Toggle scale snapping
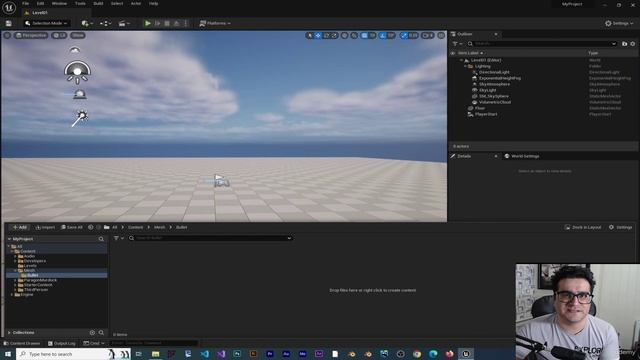The height and width of the screenshot is (360, 640). 404,36
